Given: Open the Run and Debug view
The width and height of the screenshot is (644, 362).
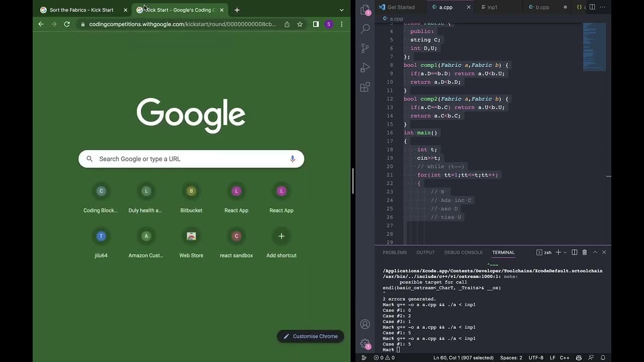Looking at the screenshot, I should 365,68.
